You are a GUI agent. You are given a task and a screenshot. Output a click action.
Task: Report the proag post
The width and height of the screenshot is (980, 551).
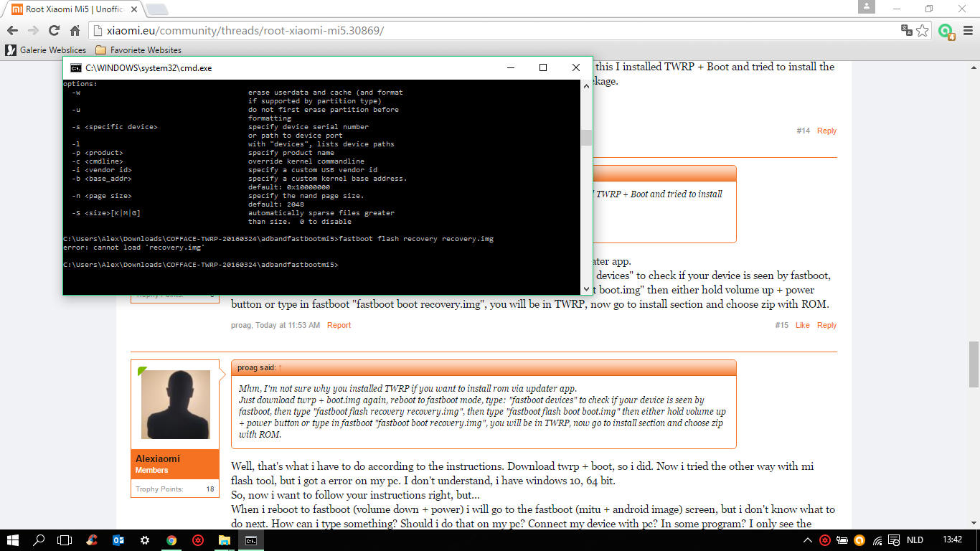click(x=339, y=325)
